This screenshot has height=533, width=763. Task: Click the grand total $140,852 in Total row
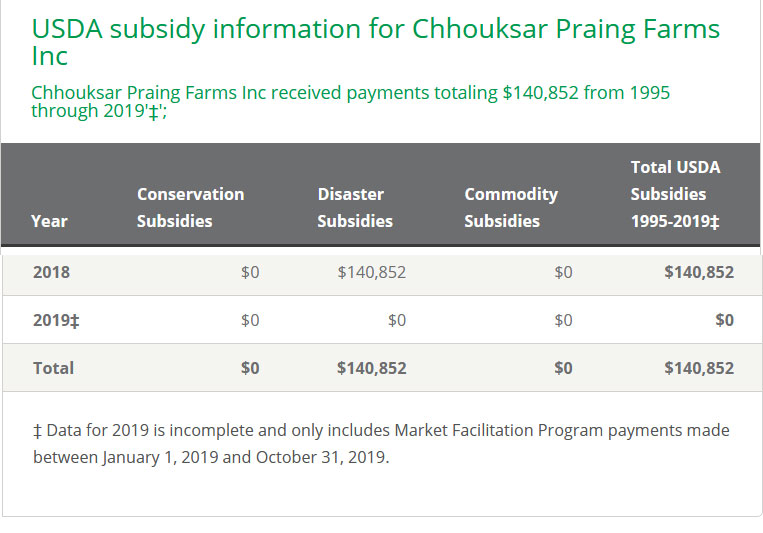(x=699, y=368)
